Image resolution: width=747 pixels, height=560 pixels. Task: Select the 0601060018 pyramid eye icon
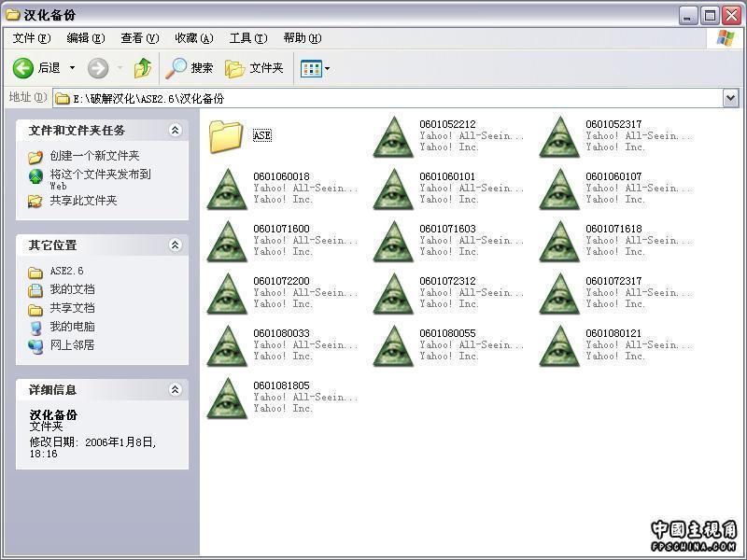tap(227, 189)
